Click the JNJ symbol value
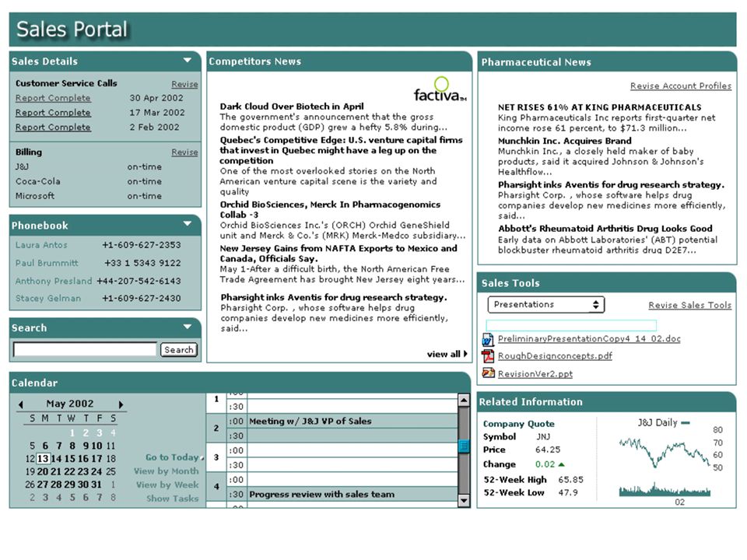 543,436
